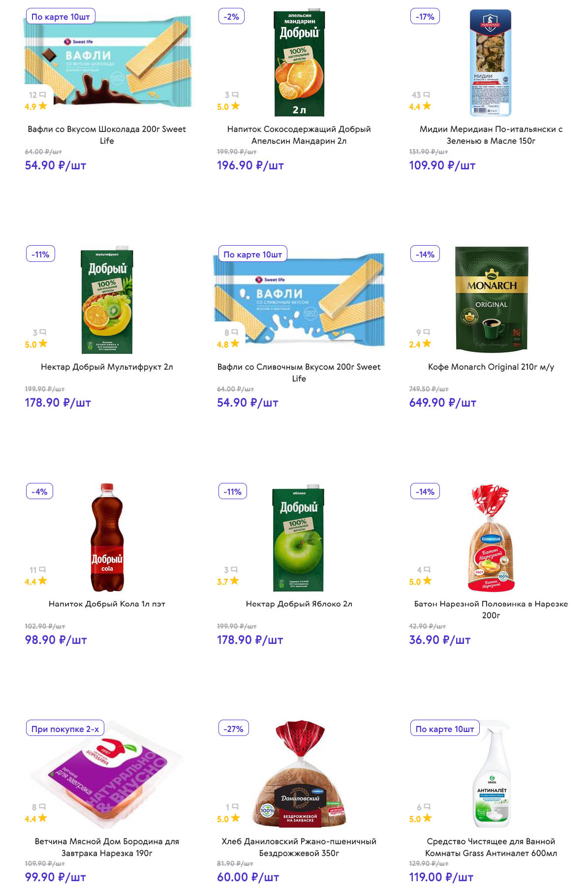Click rating star on Батон Нарезной
This screenshot has width=588, height=890.
tap(427, 581)
